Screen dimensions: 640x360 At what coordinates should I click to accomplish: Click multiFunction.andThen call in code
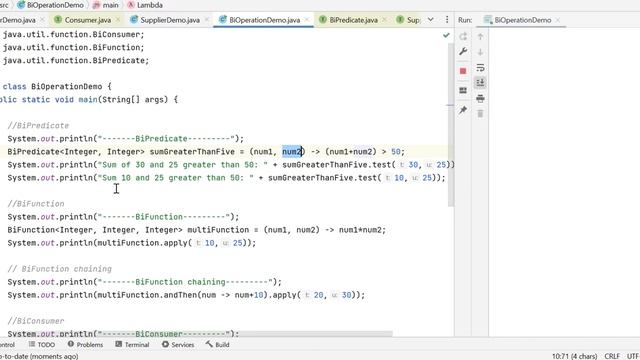147,295
